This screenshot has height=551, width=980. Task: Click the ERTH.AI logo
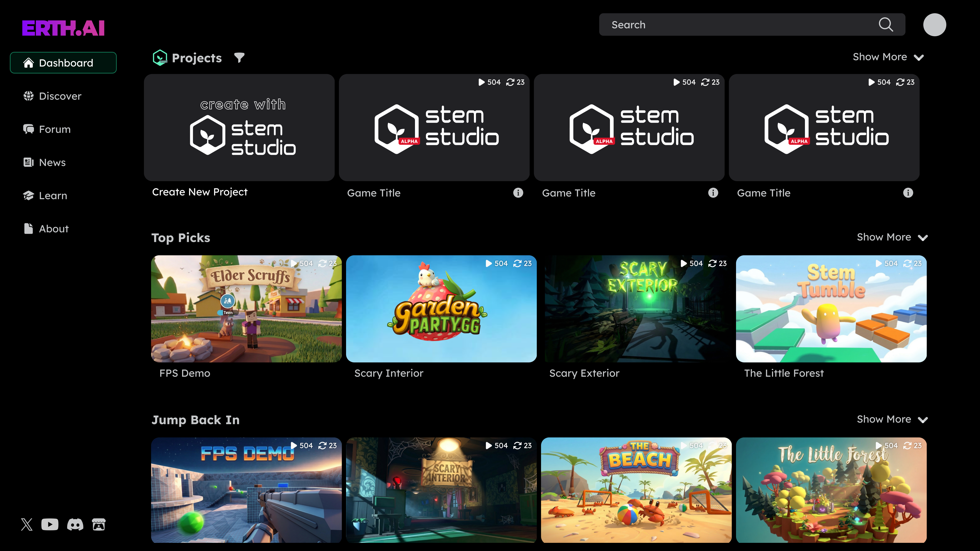[x=63, y=28]
